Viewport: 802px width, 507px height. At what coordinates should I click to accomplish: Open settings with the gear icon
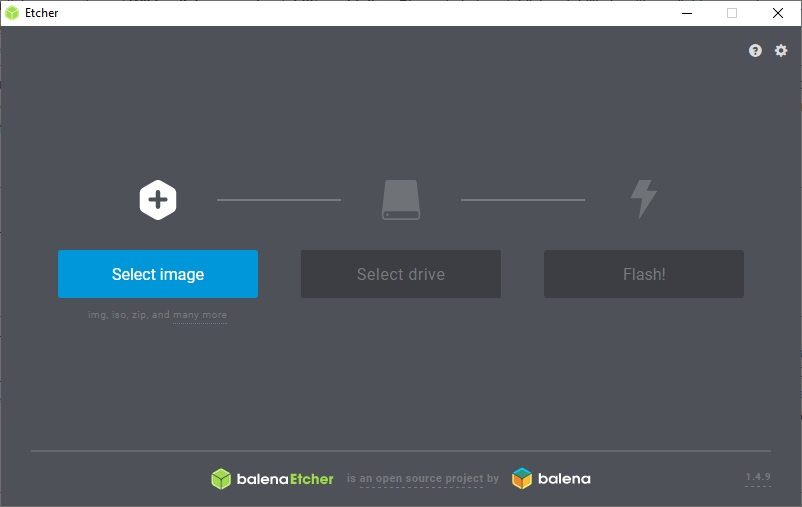tap(781, 51)
